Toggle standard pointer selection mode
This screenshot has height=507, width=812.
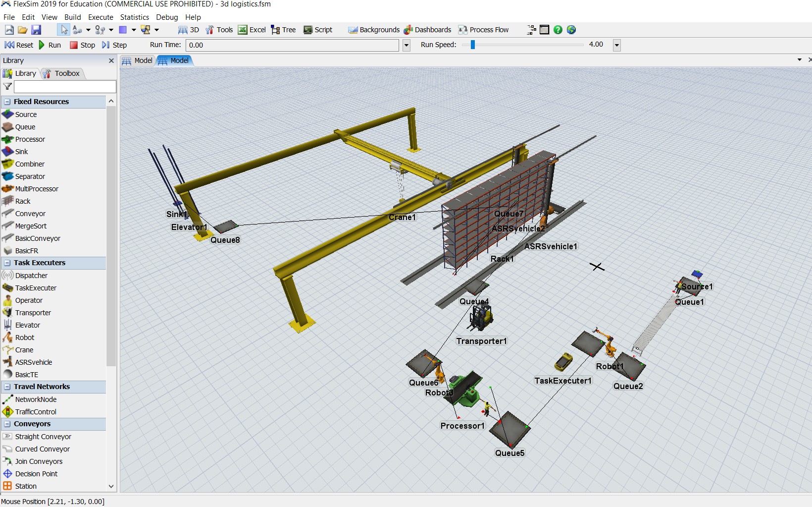[x=64, y=30]
